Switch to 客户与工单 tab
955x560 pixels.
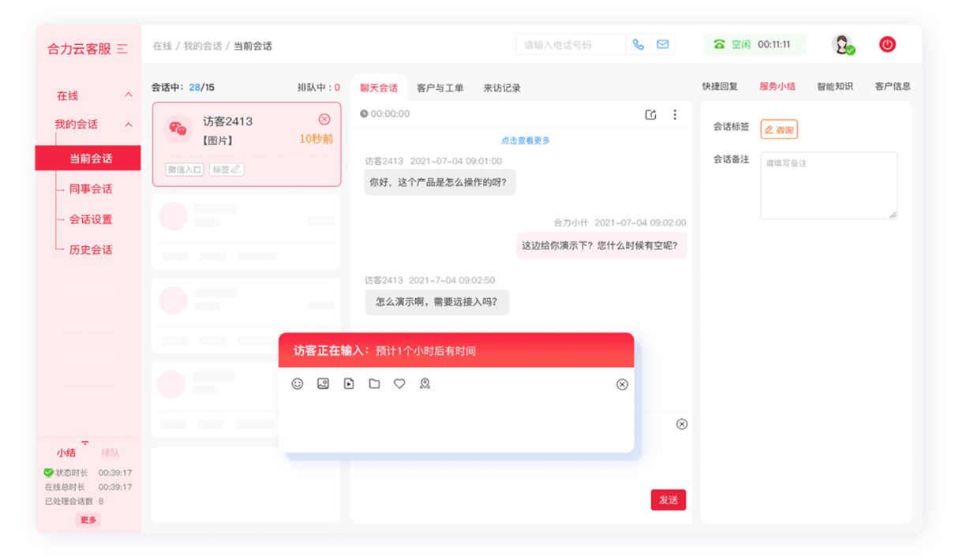click(x=440, y=88)
